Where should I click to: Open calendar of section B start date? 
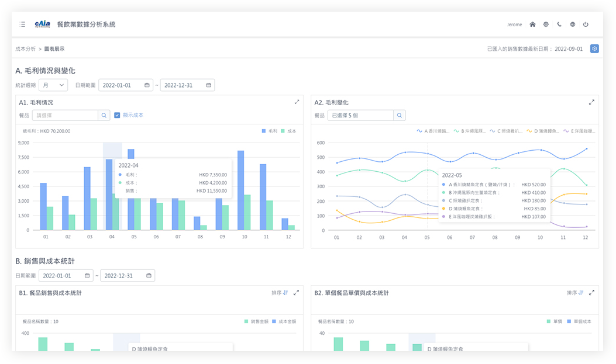[87, 276]
